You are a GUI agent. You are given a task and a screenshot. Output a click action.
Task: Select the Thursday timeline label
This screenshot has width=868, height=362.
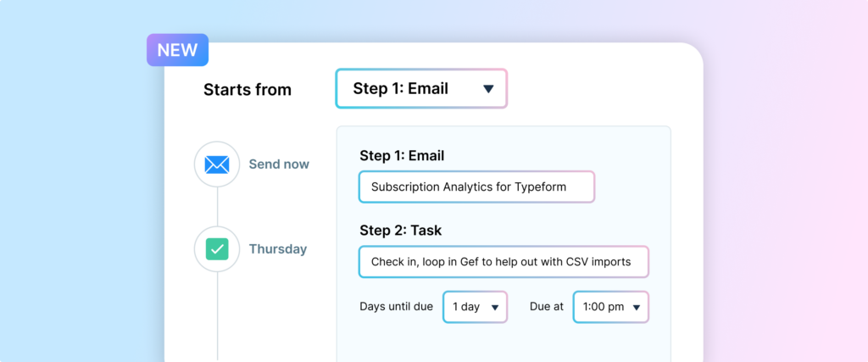click(x=277, y=249)
